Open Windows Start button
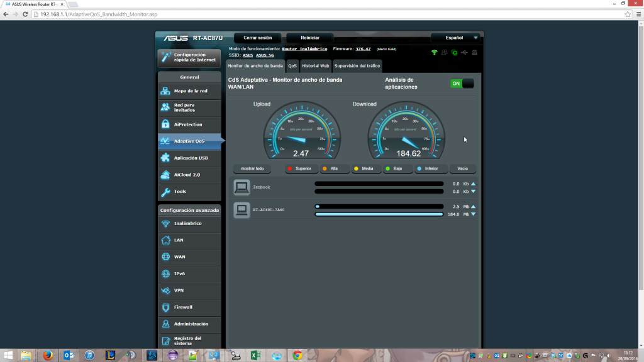644x362 pixels. (x=8, y=356)
